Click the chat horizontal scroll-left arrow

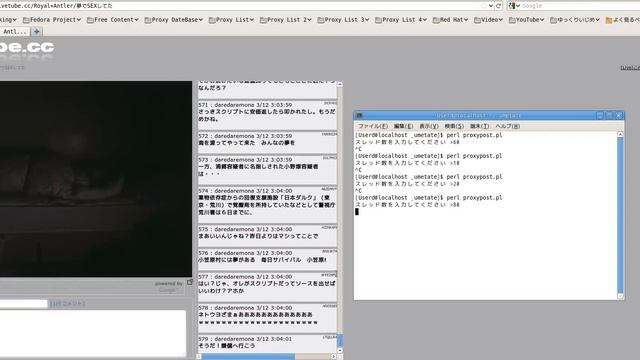click(x=199, y=357)
